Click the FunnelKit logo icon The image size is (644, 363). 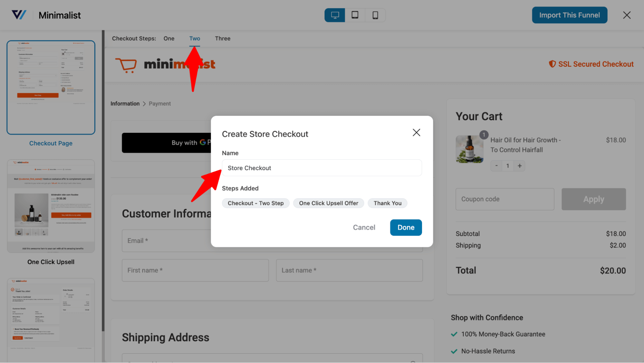(x=19, y=15)
